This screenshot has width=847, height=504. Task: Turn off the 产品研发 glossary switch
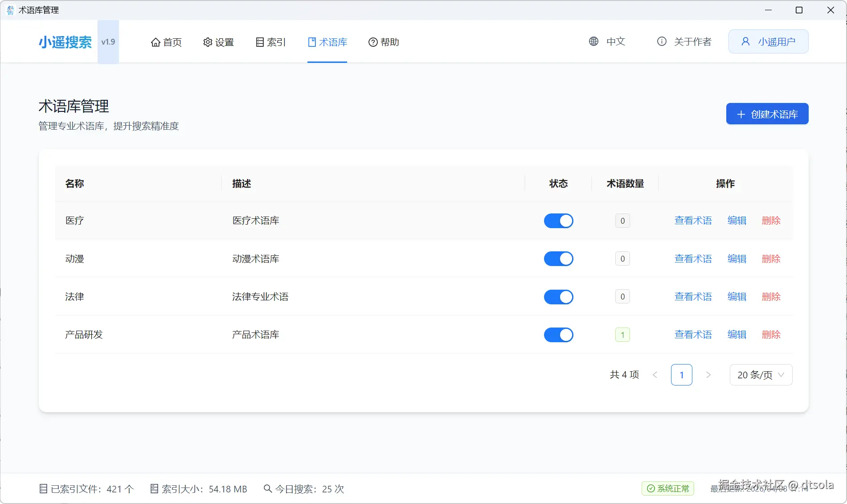[559, 335]
